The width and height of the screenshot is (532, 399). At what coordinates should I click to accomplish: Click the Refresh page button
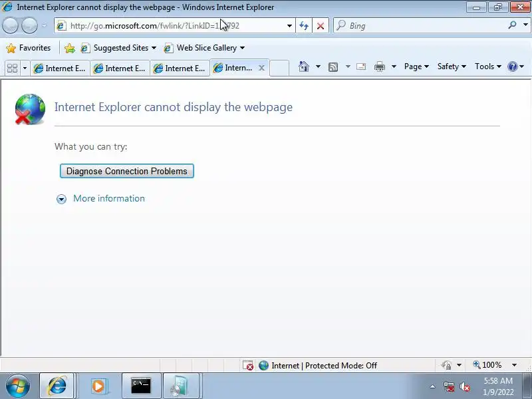[304, 26]
